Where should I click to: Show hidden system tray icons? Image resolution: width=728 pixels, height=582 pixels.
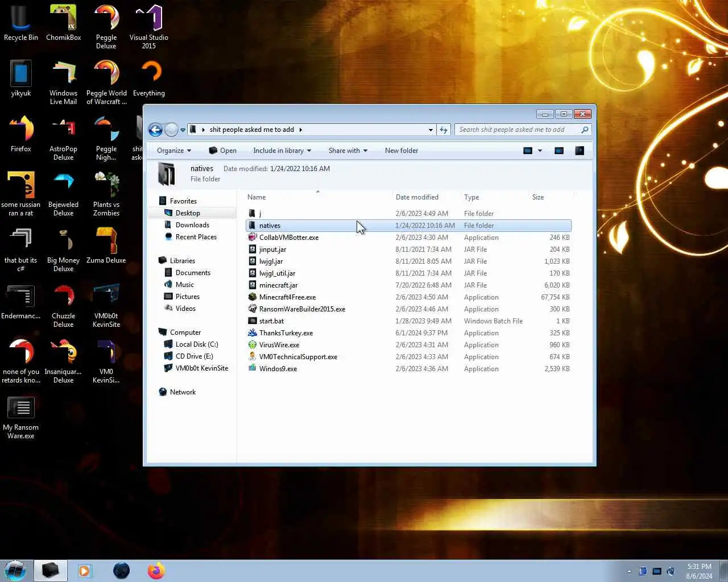tap(629, 571)
